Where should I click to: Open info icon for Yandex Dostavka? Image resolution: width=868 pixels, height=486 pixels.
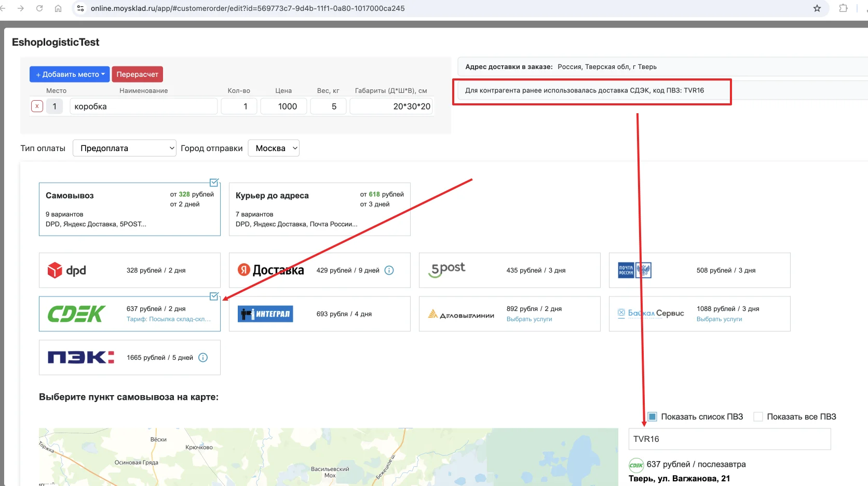(389, 271)
